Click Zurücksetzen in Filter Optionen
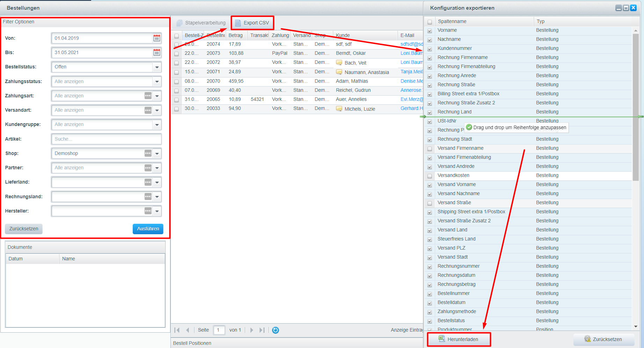This screenshot has width=644, height=348. [x=24, y=229]
